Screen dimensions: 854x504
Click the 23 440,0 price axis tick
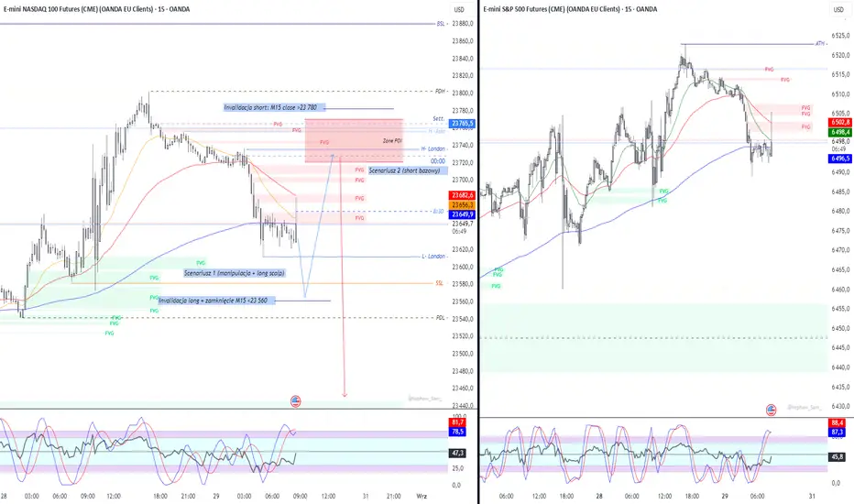[463, 406]
